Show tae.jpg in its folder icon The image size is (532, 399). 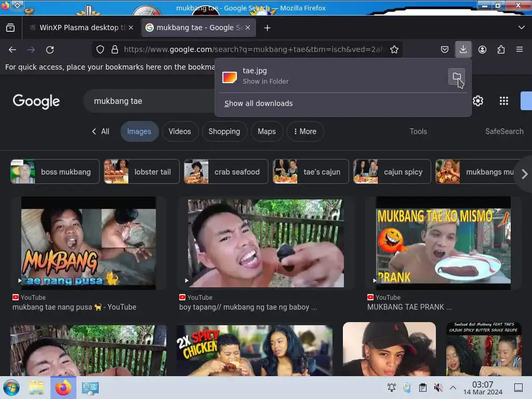457,77
